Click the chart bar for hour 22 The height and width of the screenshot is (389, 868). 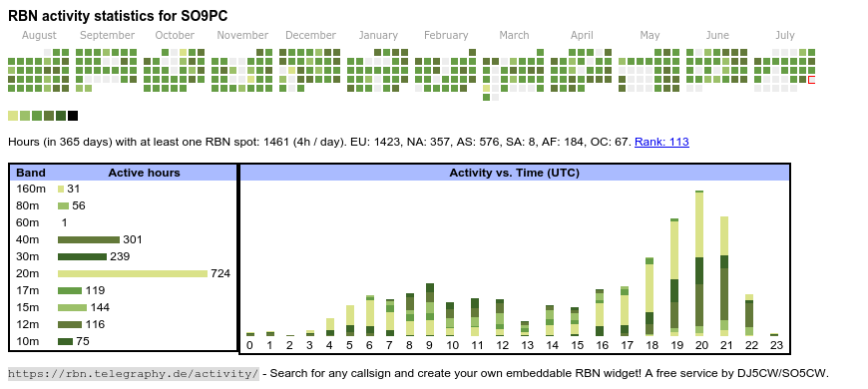pyautogui.click(x=749, y=315)
